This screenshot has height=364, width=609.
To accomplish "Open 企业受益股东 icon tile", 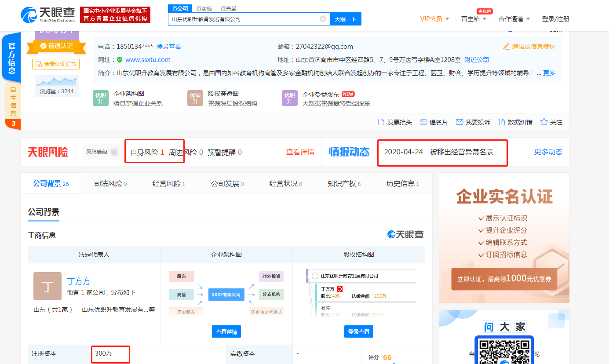I will [290, 98].
